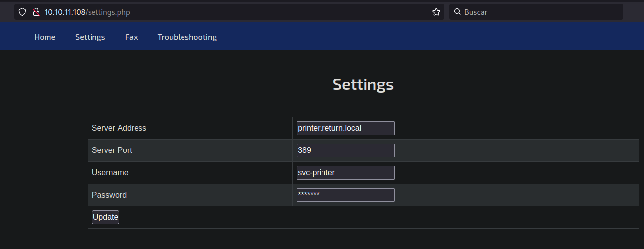Go to the Settings nav item
Image resolution: width=644 pixels, height=249 pixels.
click(90, 37)
